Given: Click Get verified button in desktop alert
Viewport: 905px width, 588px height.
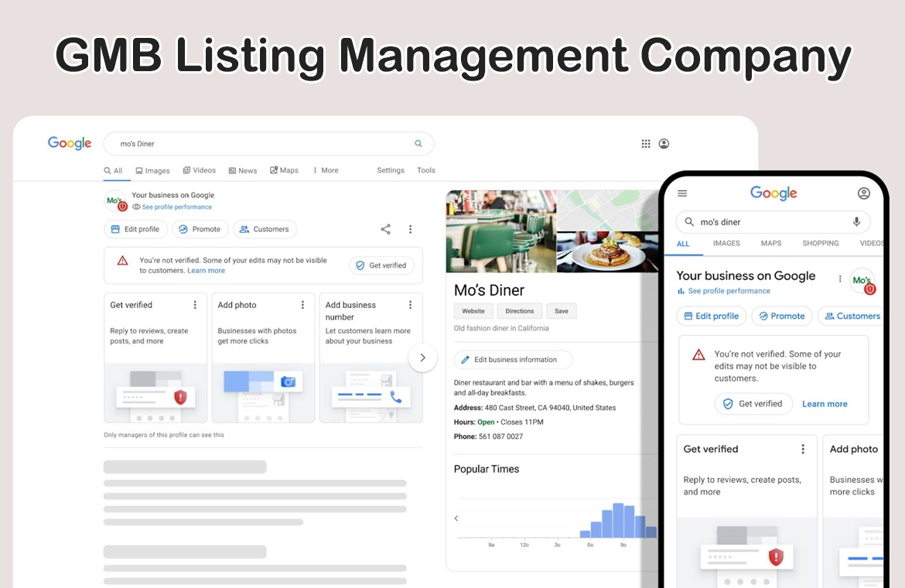Looking at the screenshot, I should click(381, 265).
